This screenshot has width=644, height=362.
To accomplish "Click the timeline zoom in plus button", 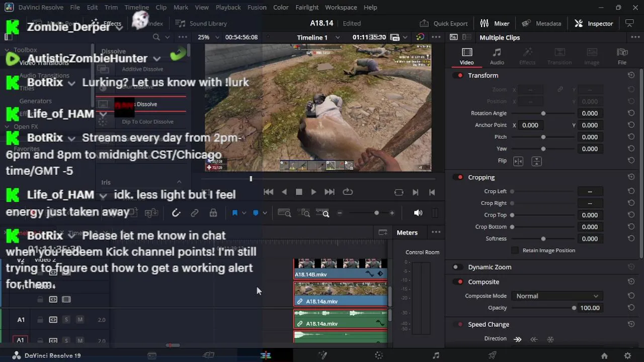I will (x=392, y=213).
